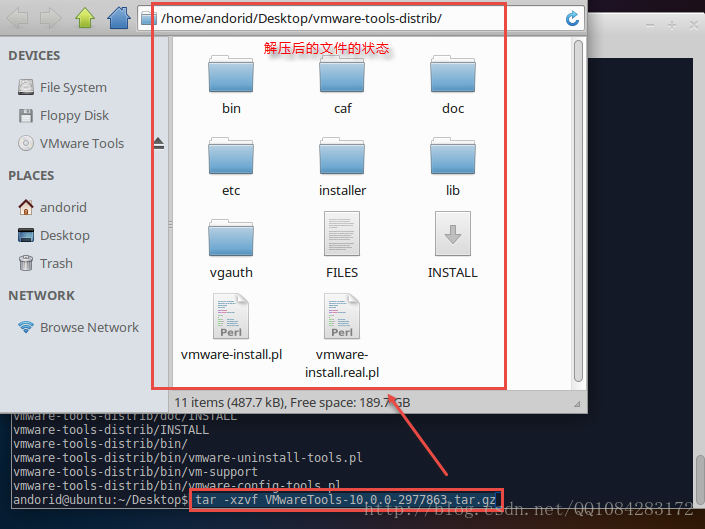Screen dimensions: 705x529
Task: Click the file manager vertical scrollbar
Action: point(578,211)
